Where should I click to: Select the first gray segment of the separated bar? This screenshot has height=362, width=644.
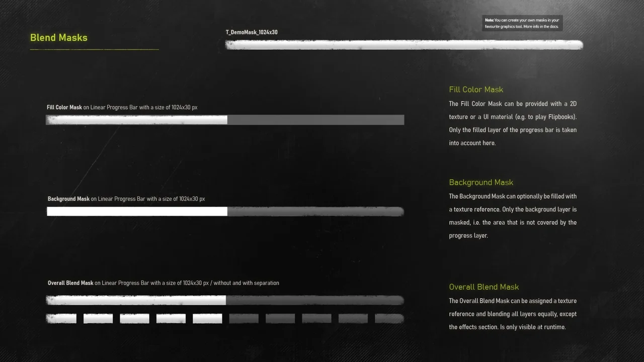(x=244, y=318)
